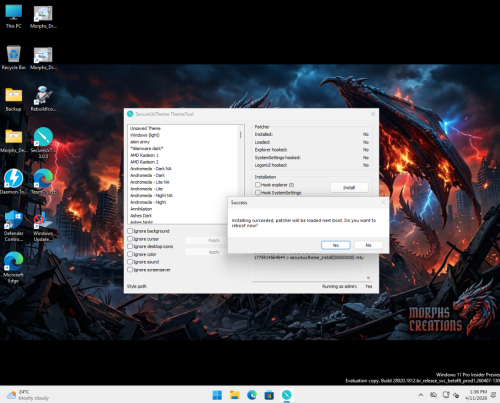Select the RebuildIconCache desktop shortcut

(x=43, y=99)
